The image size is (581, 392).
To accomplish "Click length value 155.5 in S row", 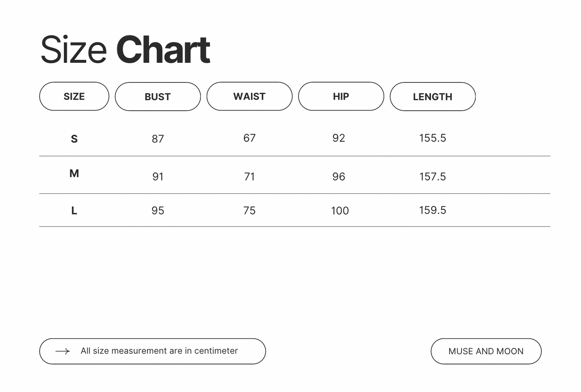I will 433,138.
